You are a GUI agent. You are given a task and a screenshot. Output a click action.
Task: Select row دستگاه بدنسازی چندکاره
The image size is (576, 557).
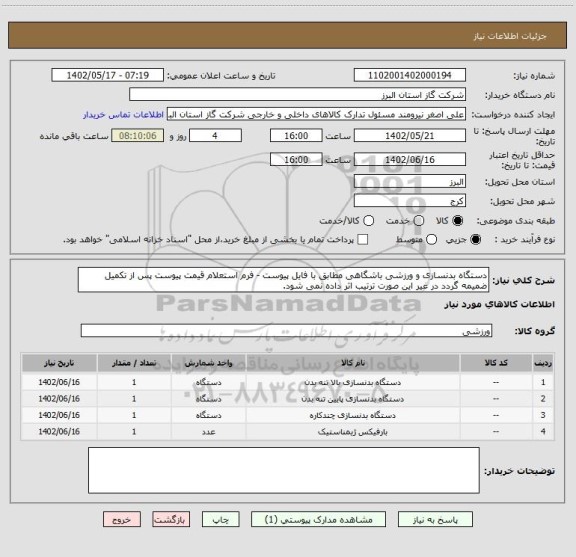[x=288, y=415]
